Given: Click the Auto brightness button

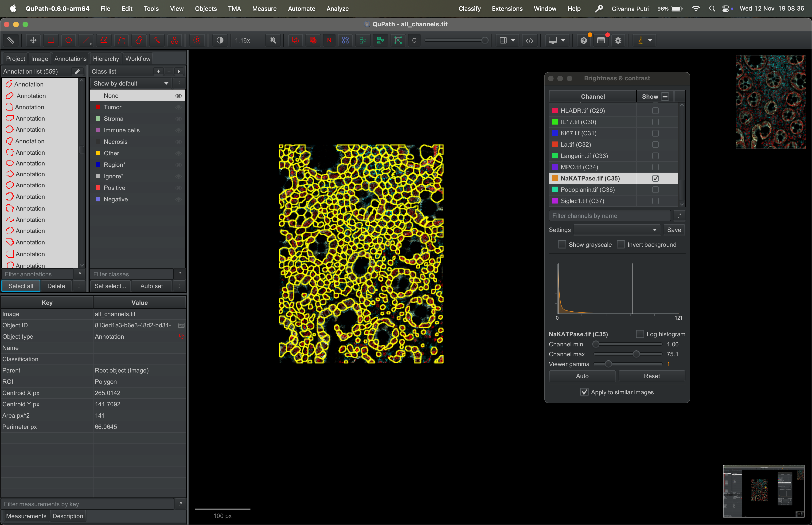Looking at the screenshot, I should coord(582,376).
